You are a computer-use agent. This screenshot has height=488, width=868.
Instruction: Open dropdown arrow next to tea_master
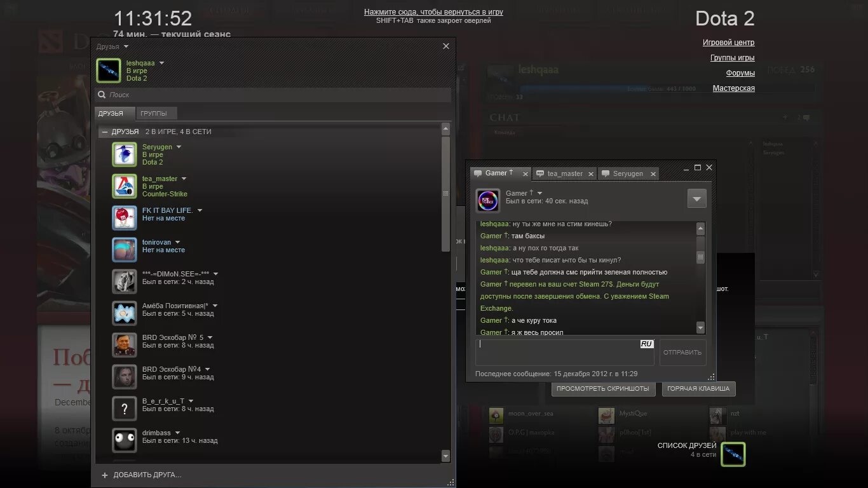(184, 179)
